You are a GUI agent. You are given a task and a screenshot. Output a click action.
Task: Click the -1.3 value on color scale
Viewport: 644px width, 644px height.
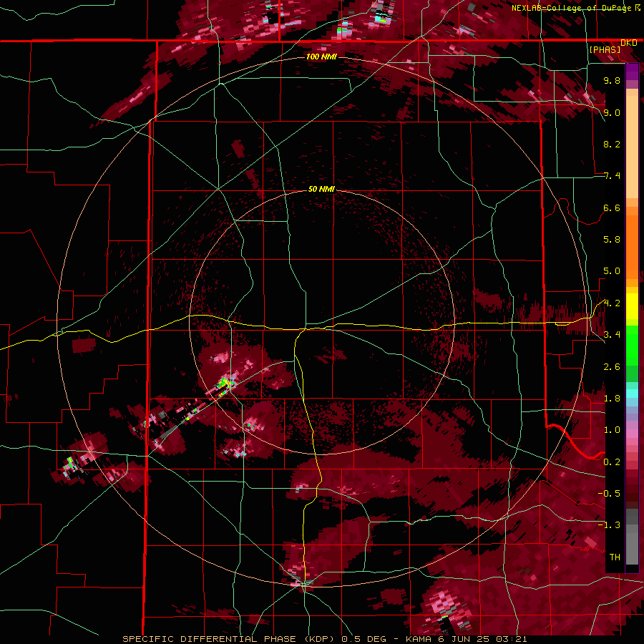pyautogui.click(x=609, y=525)
